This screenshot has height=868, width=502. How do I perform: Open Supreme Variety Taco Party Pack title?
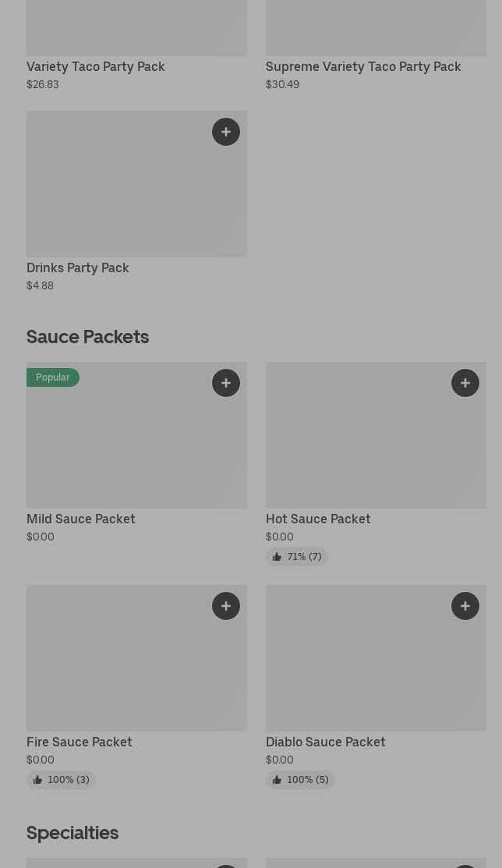pos(363,67)
